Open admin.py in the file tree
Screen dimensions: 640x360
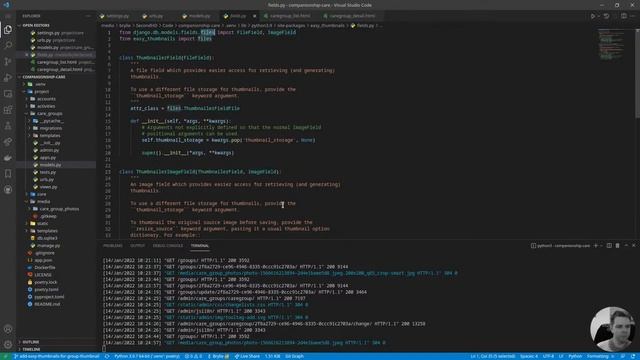click(x=49, y=150)
